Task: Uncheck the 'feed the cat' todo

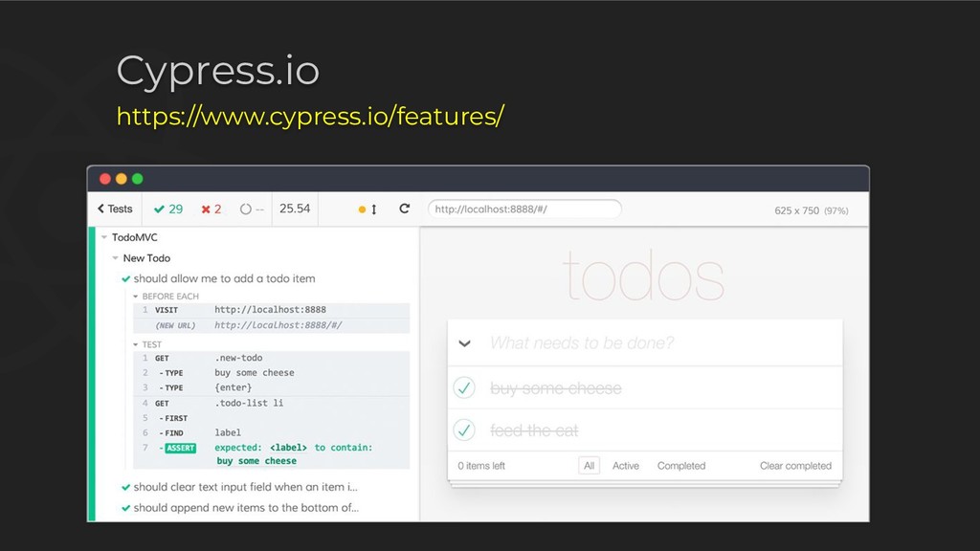Action: [x=464, y=430]
